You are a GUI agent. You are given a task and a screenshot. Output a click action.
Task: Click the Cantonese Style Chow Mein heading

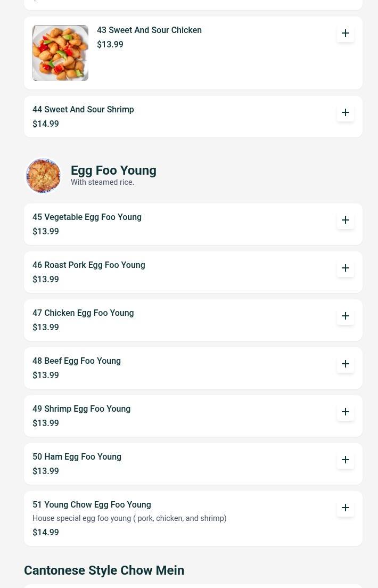[x=104, y=570]
